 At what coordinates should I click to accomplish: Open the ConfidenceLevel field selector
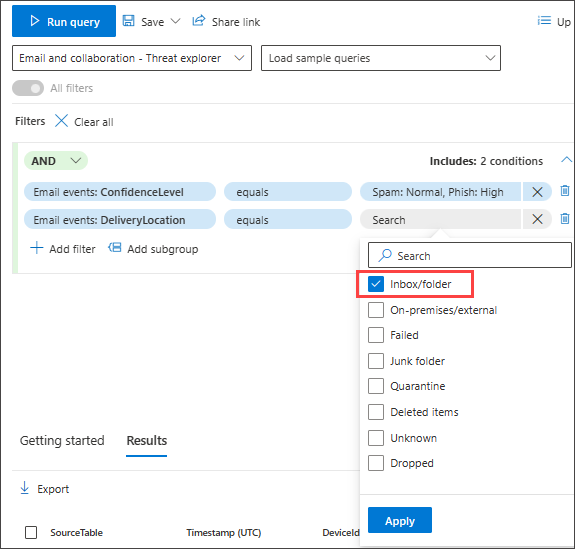tap(120, 192)
